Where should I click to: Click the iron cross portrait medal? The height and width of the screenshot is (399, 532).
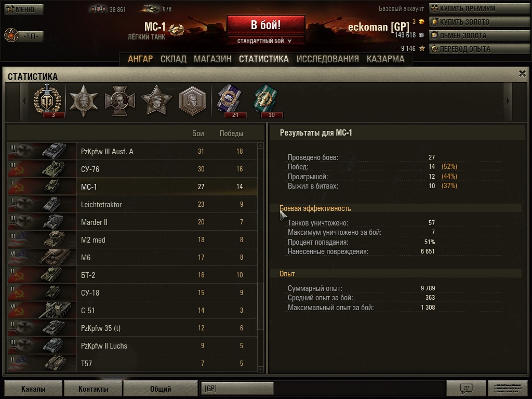coord(120,101)
